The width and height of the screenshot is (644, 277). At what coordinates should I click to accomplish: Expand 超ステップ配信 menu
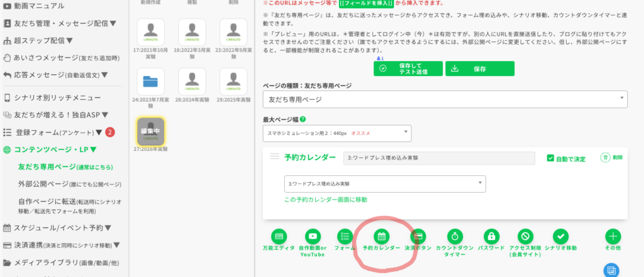point(38,41)
